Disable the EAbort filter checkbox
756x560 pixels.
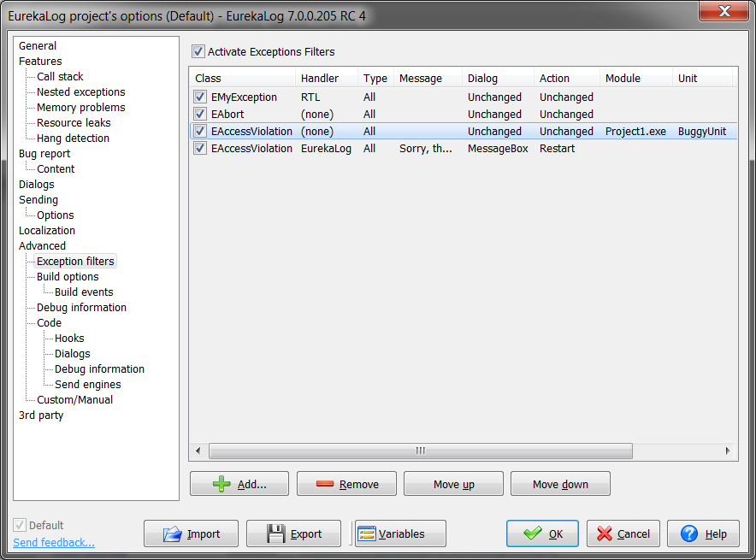click(199, 114)
